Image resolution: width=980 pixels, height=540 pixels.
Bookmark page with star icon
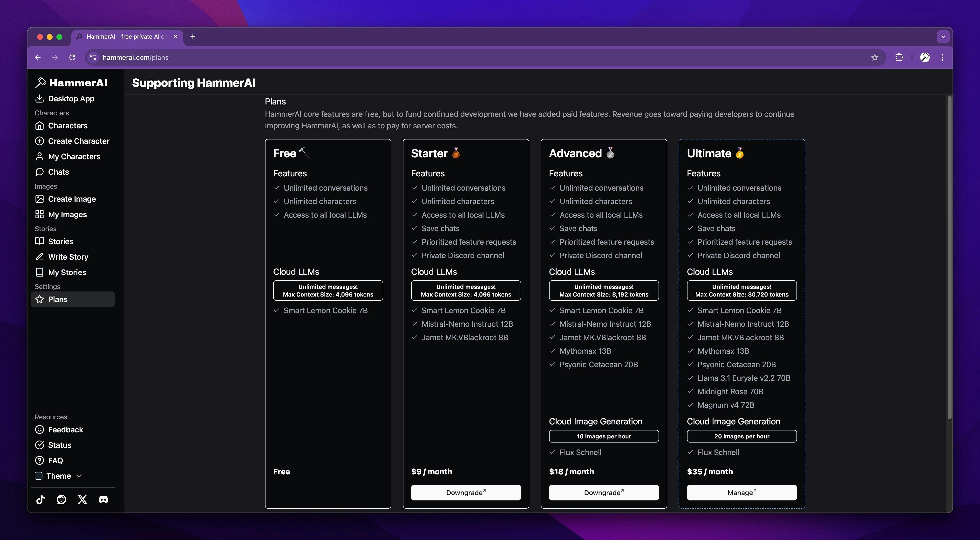tap(875, 57)
